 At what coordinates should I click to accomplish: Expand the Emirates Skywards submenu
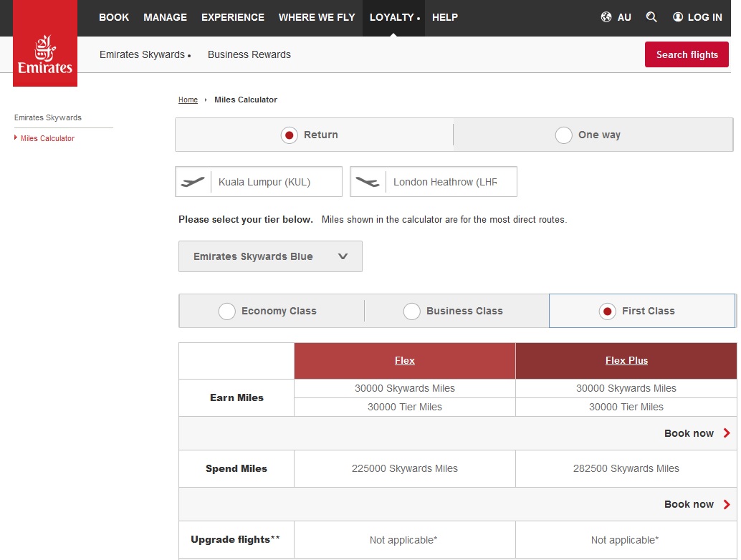point(145,54)
